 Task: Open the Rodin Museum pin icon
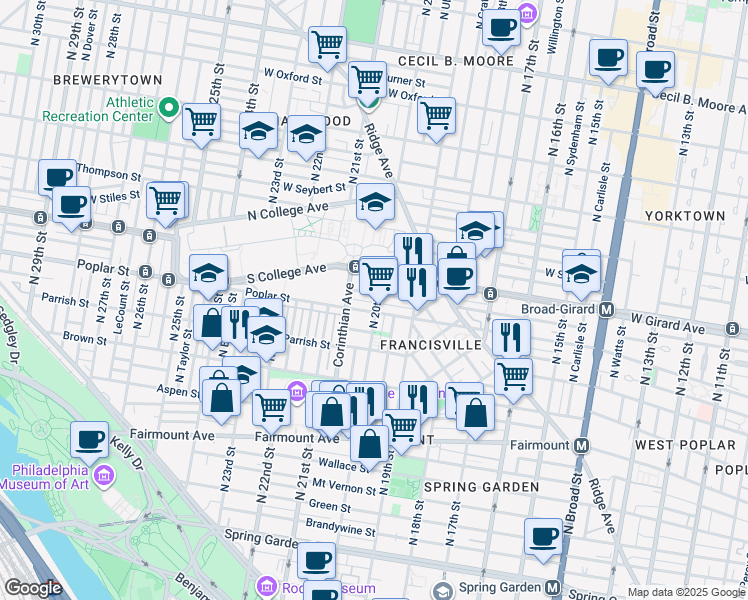[265, 586]
